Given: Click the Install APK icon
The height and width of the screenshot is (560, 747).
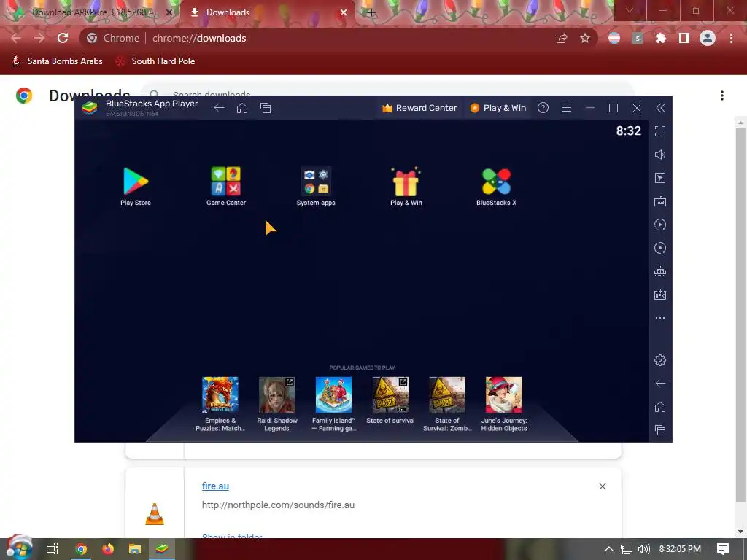Looking at the screenshot, I should click(x=659, y=295).
